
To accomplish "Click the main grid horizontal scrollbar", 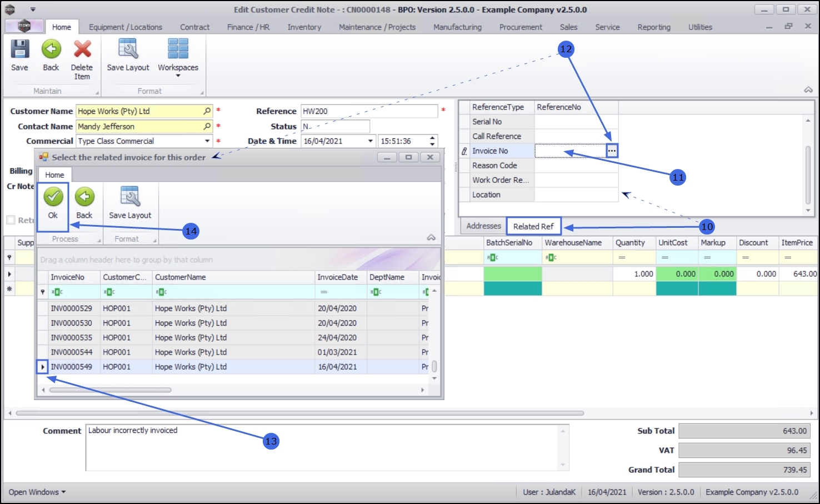I will (300, 413).
